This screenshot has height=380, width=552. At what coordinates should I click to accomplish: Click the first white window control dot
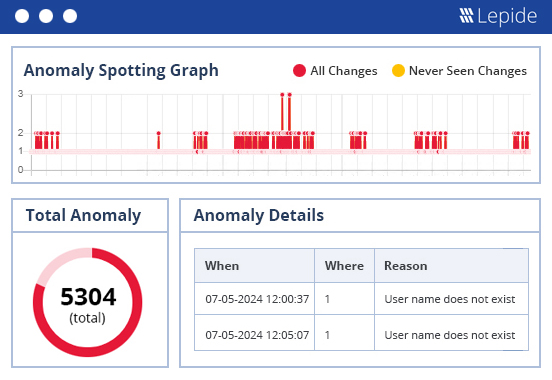22,16
